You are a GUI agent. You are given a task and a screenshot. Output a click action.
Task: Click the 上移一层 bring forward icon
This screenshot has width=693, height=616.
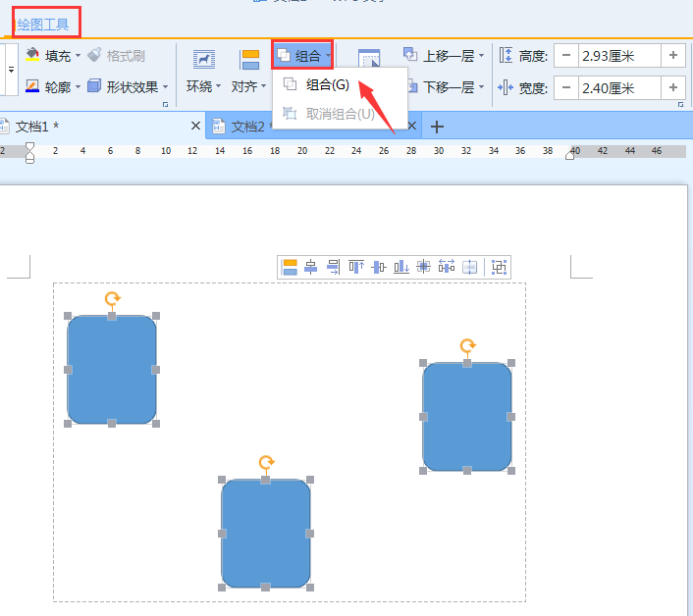(410, 54)
